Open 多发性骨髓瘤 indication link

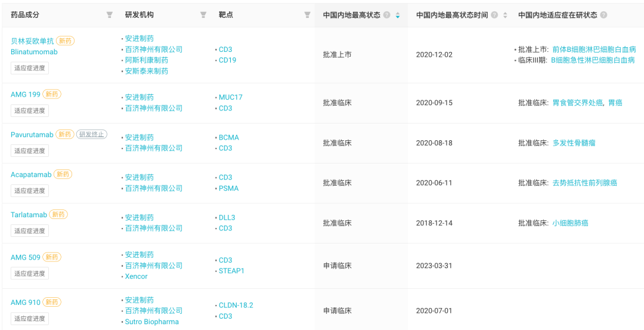tap(574, 143)
